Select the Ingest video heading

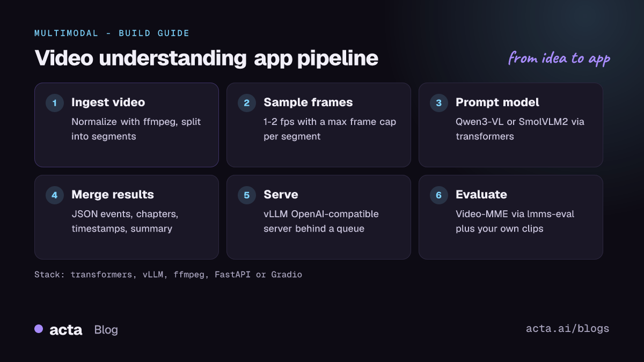pos(108,102)
